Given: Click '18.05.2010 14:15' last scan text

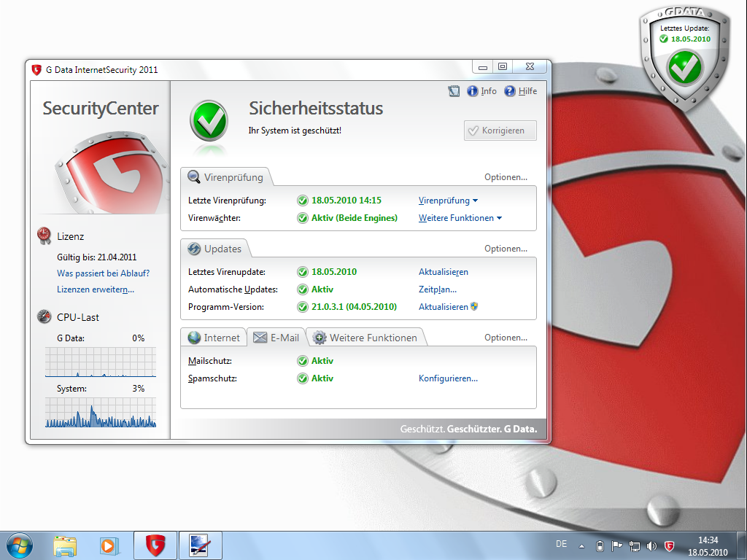Looking at the screenshot, I should [347, 201].
